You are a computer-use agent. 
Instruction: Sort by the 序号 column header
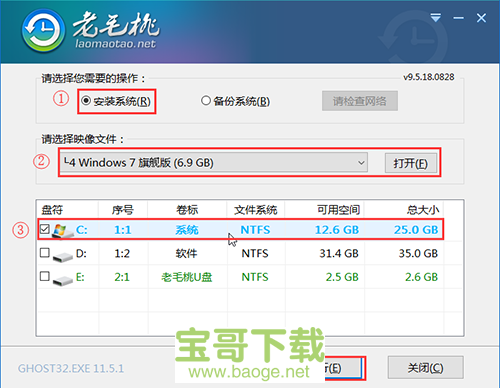123,210
